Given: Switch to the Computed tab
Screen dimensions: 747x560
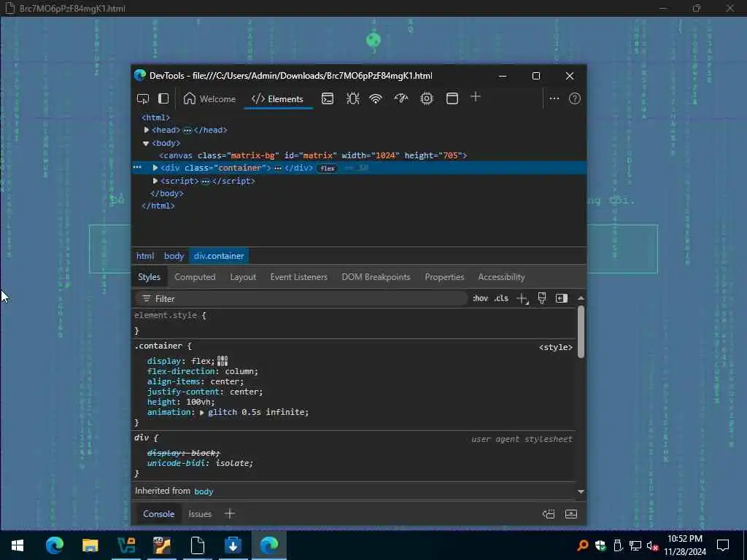Looking at the screenshot, I should pyautogui.click(x=195, y=276).
